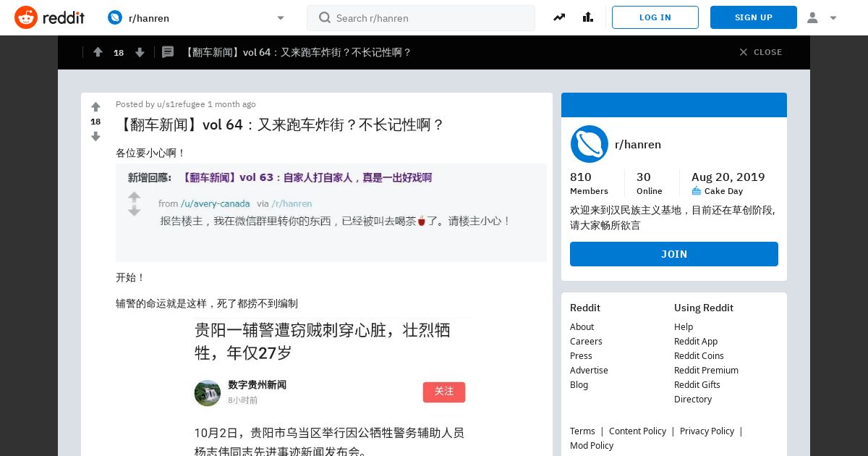Expand the r/hanren community dropdown arrow
Viewport: 868px width, 456px height.
[281, 18]
